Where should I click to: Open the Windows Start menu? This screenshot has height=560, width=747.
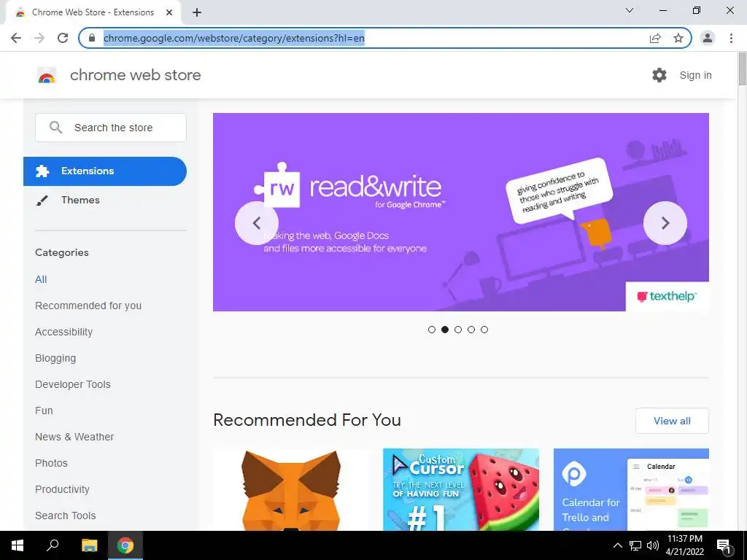(18, 545)
